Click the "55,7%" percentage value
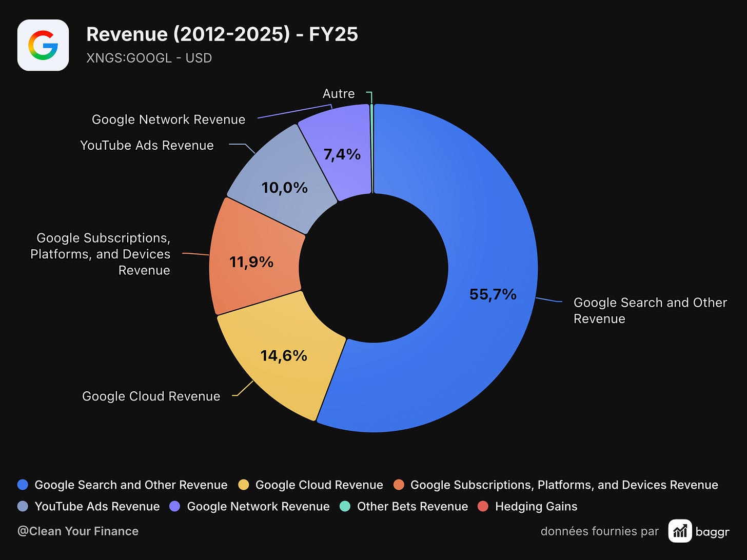 pyautogui.click(x=493, y=294)
